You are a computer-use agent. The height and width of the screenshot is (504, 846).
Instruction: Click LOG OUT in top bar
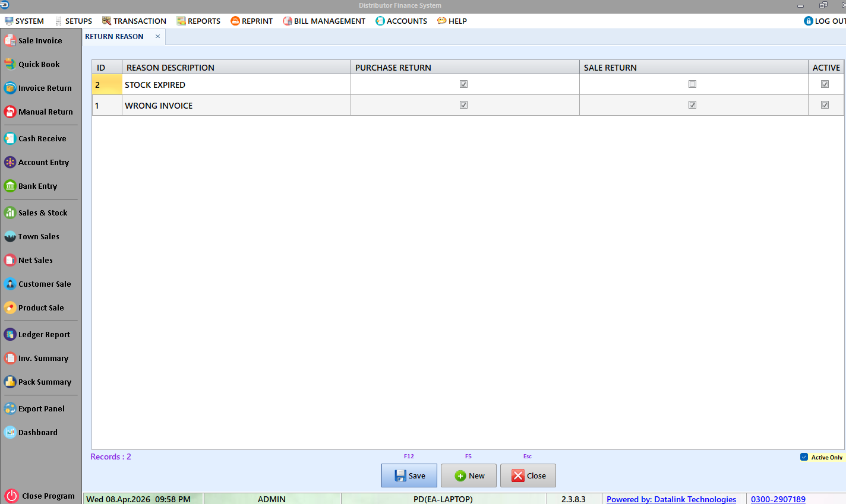click(825, 21)
